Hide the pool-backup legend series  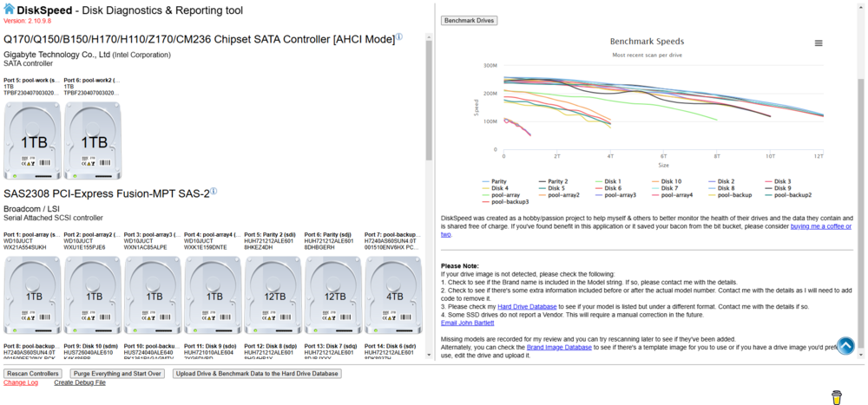730,195
